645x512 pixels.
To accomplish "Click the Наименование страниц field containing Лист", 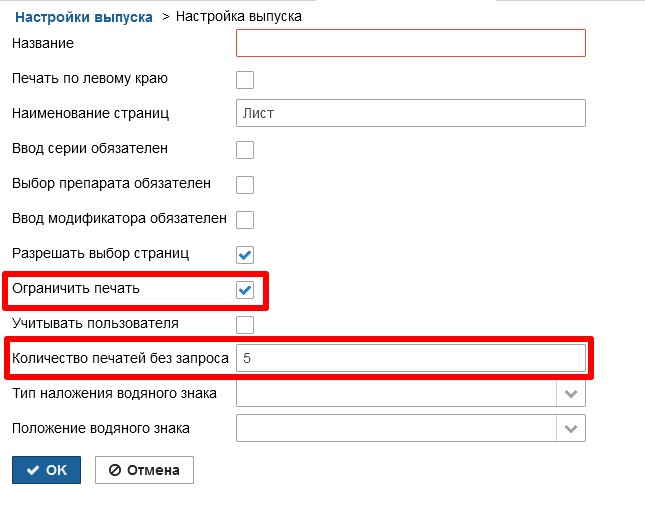I will (411, 113).
